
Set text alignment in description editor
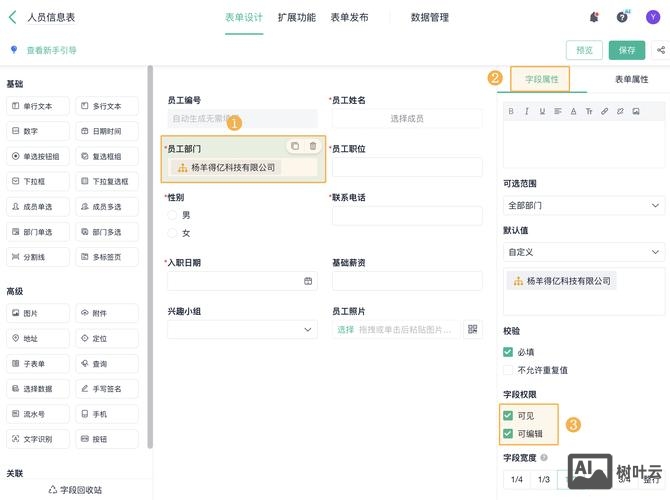[x=558, y=112]
